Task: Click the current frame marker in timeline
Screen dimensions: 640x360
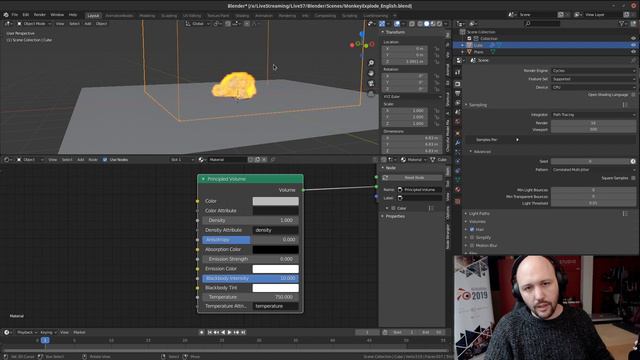Action: pos(45,340)
